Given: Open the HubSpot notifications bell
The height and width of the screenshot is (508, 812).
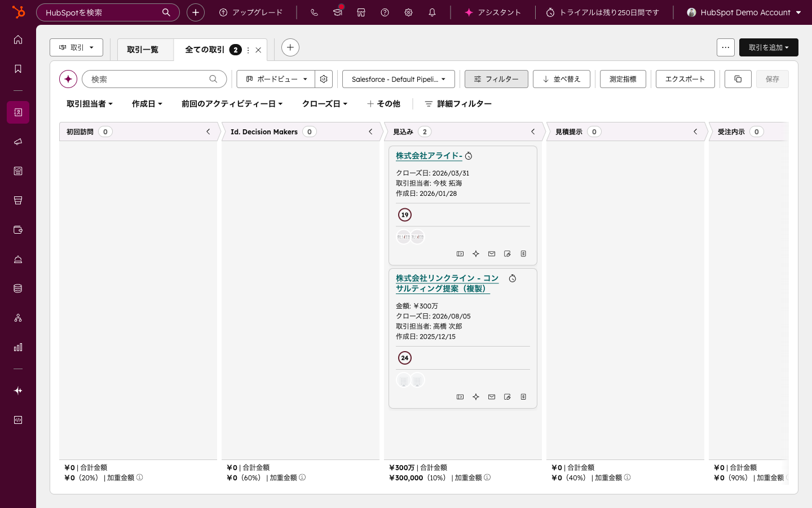Looking at the screenshot, I should [432, 12].
